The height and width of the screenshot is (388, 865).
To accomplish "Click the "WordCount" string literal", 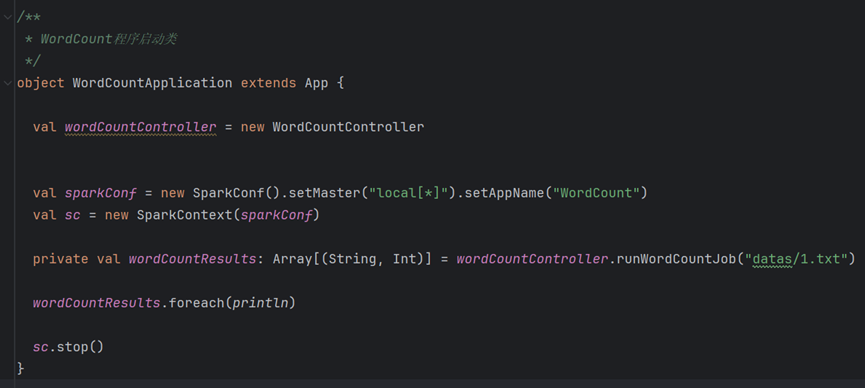I will click(596, 193).
